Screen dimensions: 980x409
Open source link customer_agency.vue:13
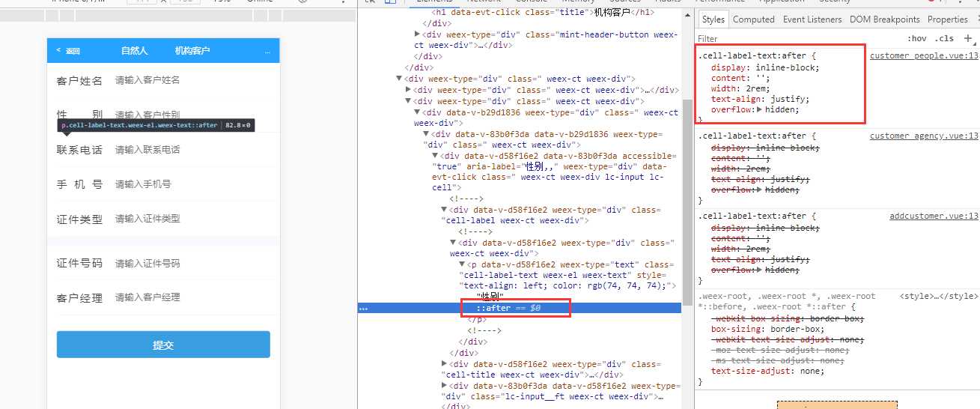point(924,136)
